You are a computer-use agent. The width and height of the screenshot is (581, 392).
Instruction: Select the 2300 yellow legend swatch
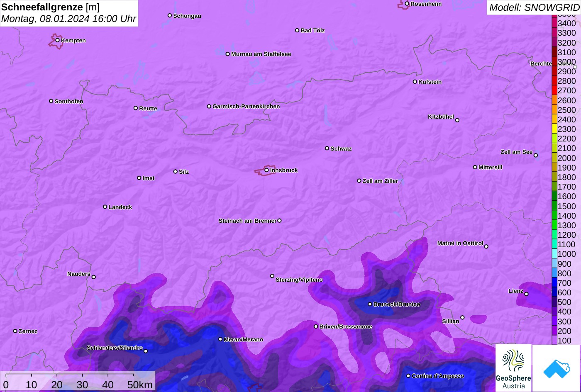pos(554,129)
